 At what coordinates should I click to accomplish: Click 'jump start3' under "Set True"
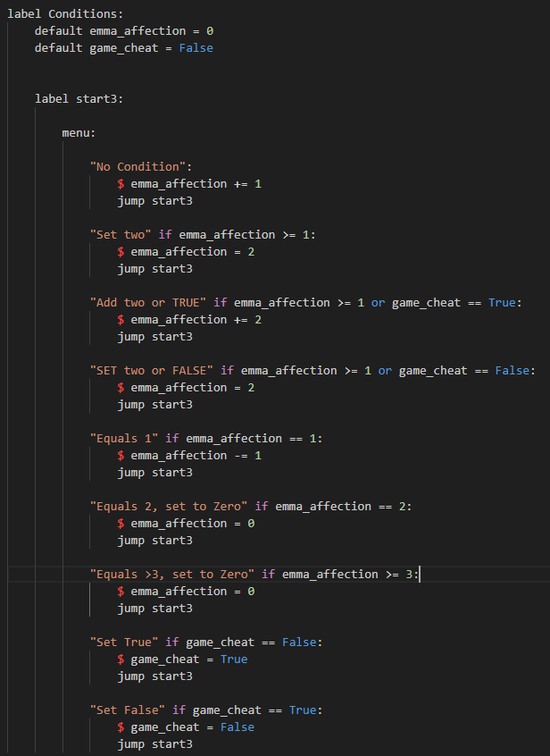[x=154, y=676]
